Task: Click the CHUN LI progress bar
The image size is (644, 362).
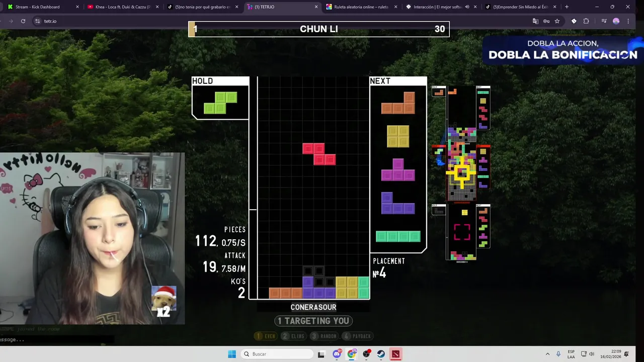Action: tap(319, 29)
